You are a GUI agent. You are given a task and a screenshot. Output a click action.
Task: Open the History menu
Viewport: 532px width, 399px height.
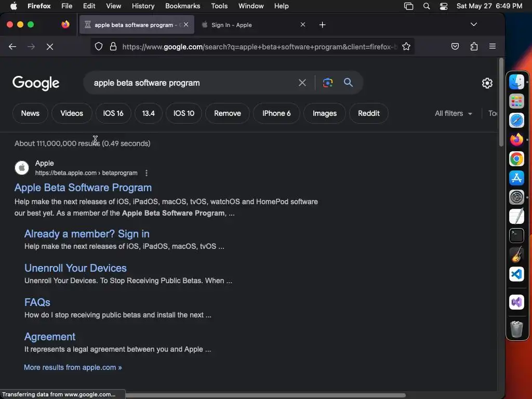(143, 6)
